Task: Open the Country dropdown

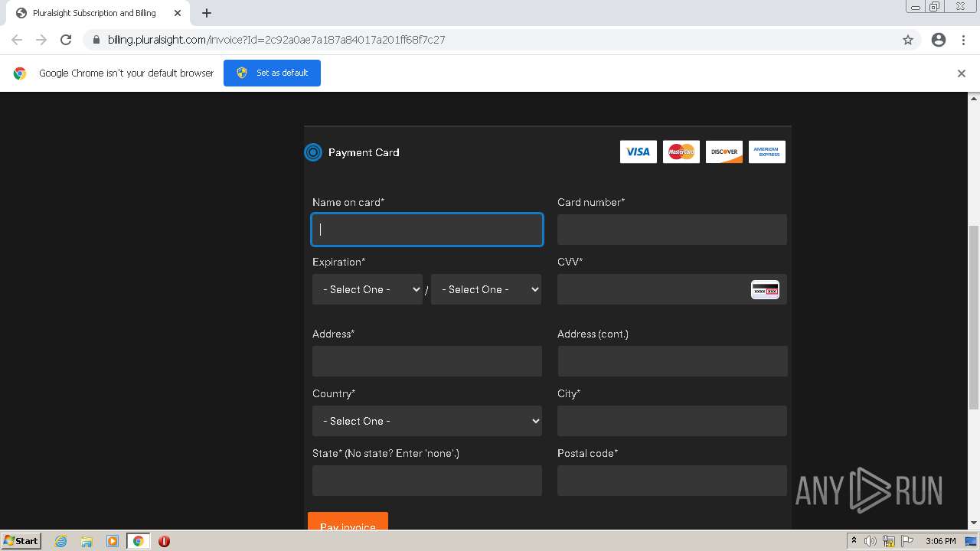Action: click(x=427, y=421)
